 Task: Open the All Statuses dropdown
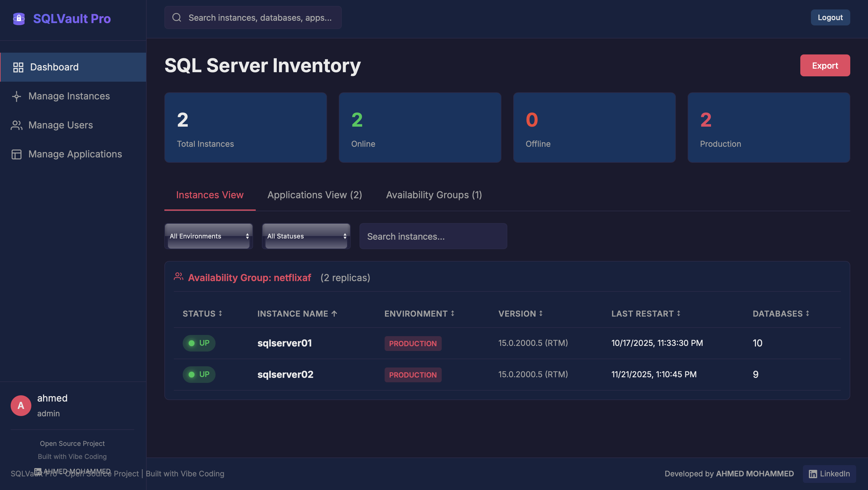306,236
